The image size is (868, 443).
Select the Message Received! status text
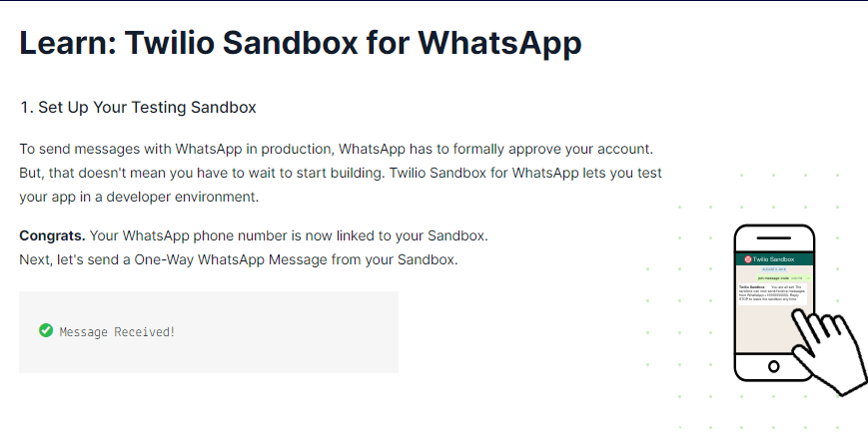tap(117, 332)
